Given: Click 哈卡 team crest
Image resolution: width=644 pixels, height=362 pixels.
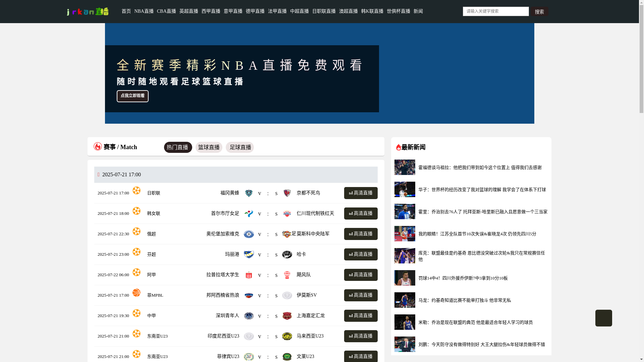Looking at the screenshot, I should (287, 254).
